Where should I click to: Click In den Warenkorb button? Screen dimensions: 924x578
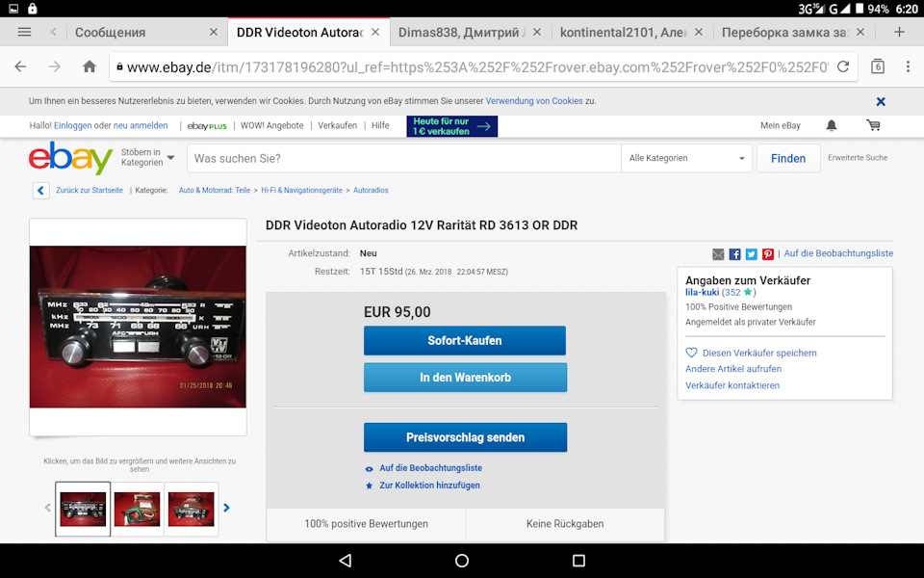[465, 378]
